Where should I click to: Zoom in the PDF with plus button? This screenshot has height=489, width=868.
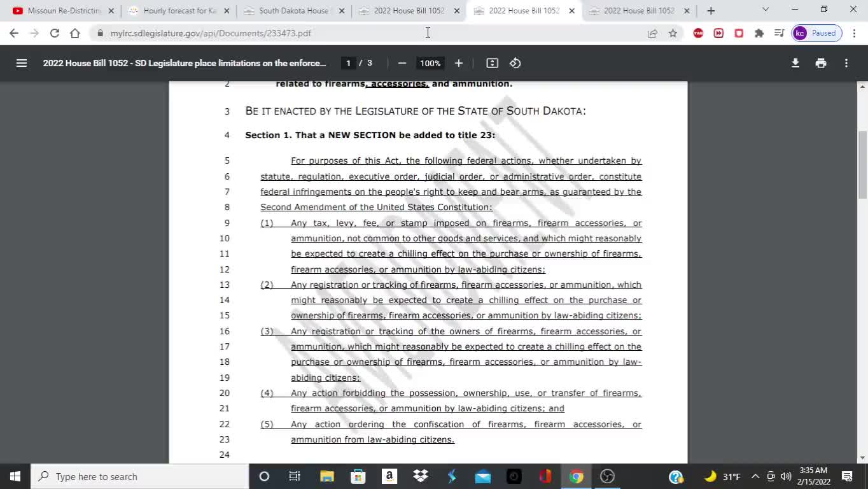(459, 63)
